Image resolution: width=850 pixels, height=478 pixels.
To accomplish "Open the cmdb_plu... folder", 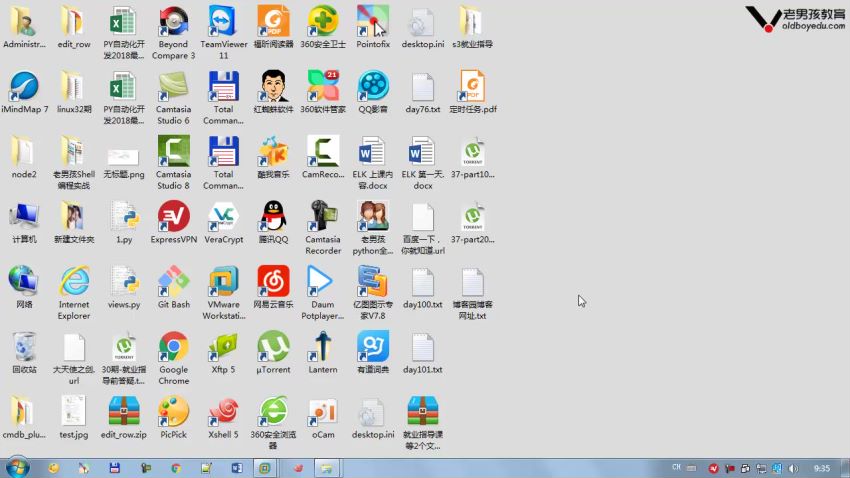I will click(x=24, y=417).
